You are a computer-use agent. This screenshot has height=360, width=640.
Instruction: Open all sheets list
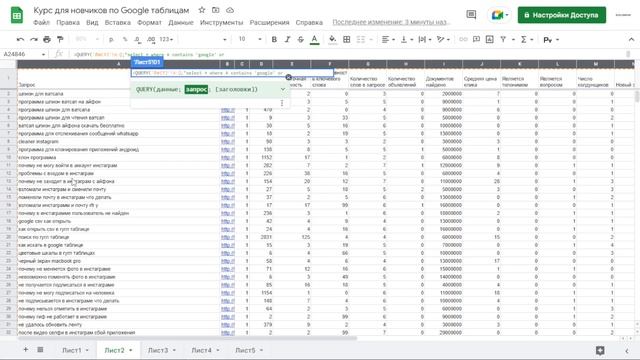coord(40,349)
